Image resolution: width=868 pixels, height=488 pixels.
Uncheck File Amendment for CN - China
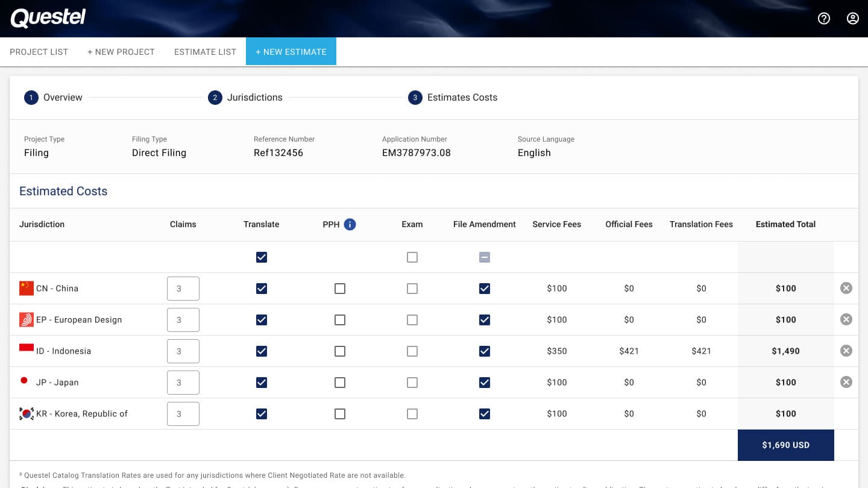pos(485,289)
